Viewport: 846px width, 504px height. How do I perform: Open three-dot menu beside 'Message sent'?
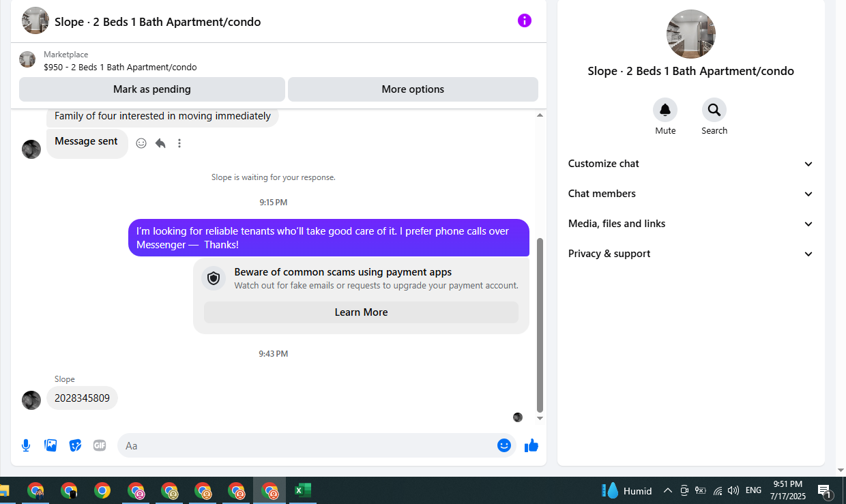pos(179,143)
